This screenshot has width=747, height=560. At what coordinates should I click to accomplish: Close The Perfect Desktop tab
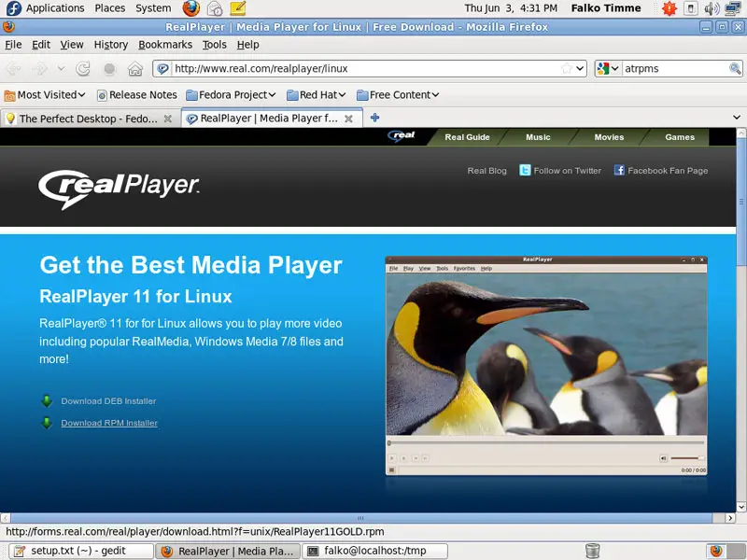(168, 119)
